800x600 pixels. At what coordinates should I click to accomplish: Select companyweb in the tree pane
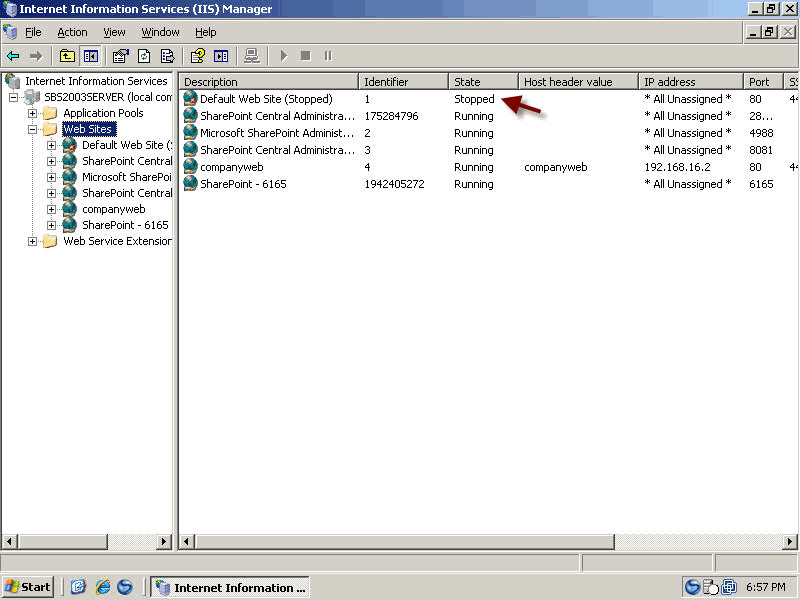(114, 209)
